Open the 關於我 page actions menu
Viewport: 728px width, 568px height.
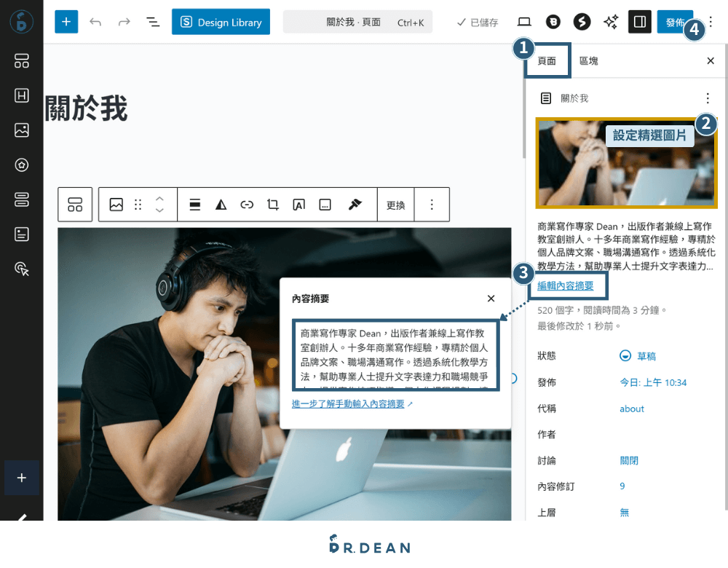click(708, 98)
